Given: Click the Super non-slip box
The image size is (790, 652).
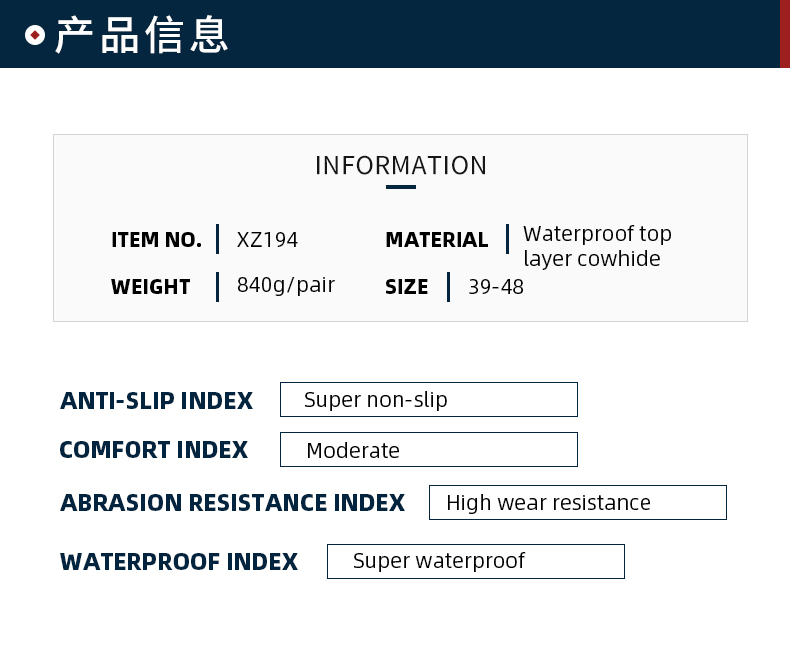Looking at the screenshot, I should (428, 400).
